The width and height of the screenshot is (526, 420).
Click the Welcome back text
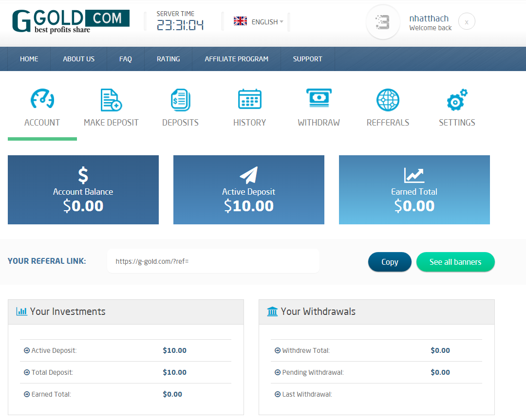[431, 28]
